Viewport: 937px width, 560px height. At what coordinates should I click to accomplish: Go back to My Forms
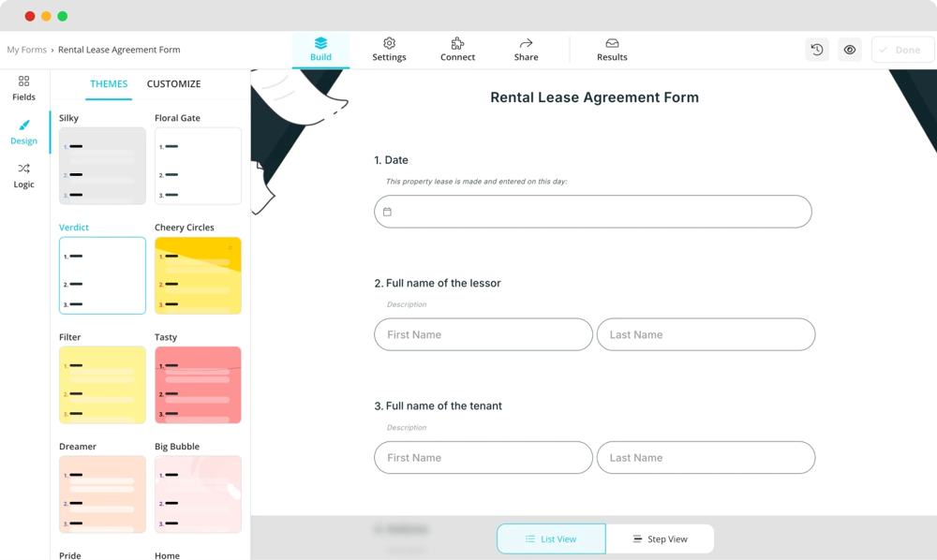(x=26, y=50)
